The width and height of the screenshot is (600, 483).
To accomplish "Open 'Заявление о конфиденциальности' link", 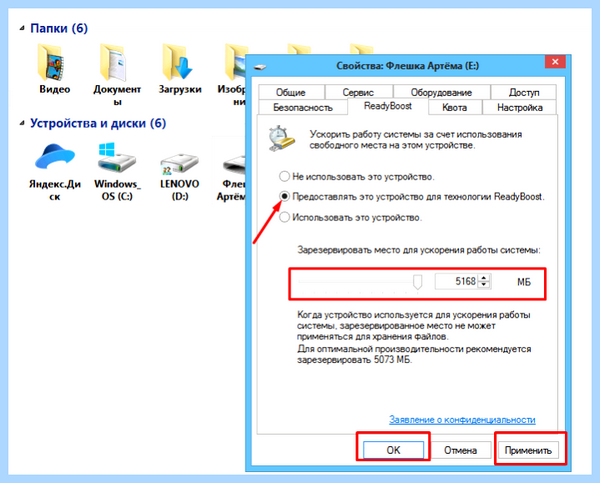I will coord(462,420).
